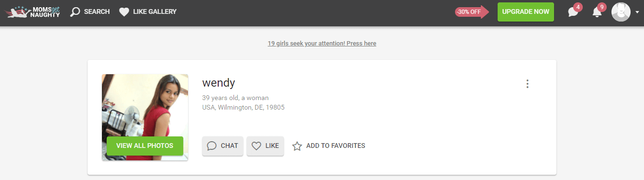The image size is (644, 180).
Task: Open the Like Gallery heart icon
Action: (124, 12)
